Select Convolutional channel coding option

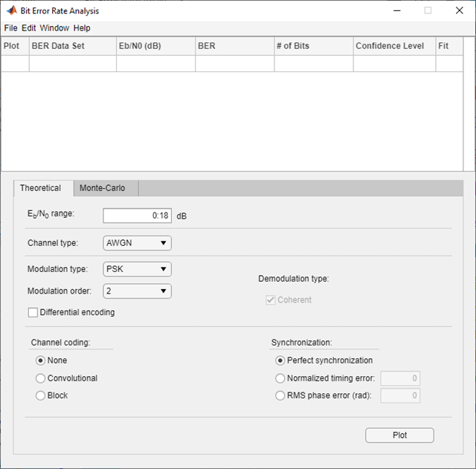(40, 378)
